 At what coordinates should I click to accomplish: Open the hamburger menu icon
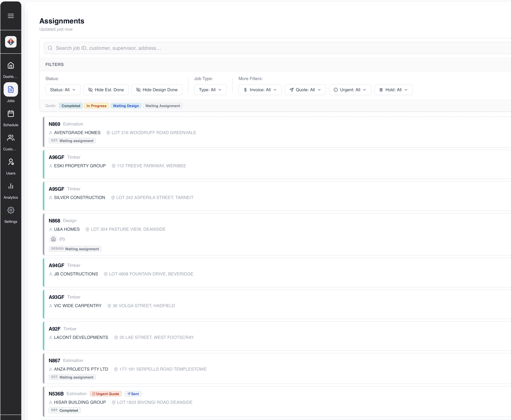(11, 16)
